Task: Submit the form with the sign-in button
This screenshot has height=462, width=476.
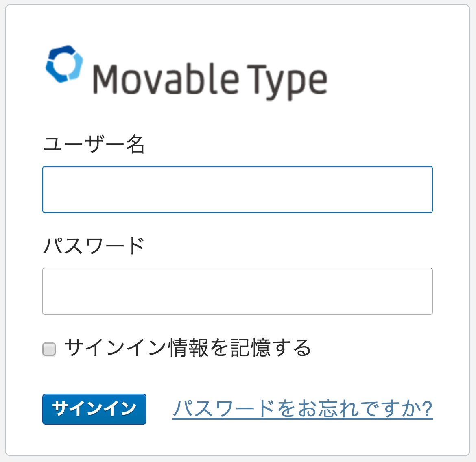Action: pyautogui.click(x=94, y=409)
